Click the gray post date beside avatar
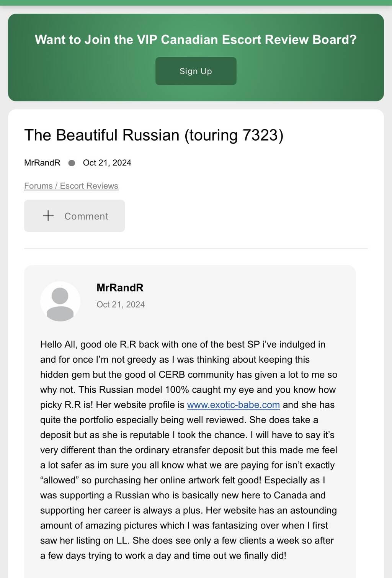392x578 pixels. point(121,305)
